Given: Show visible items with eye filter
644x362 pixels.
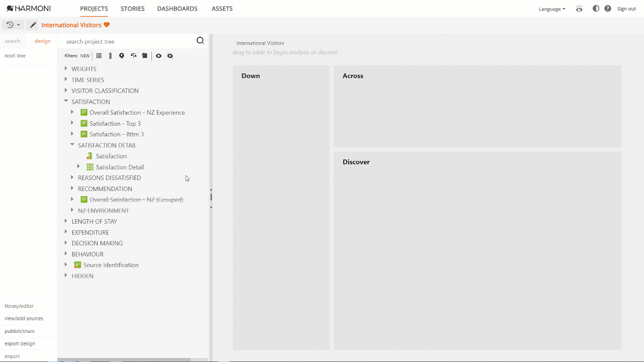Looking at the screenshot, I should click(x=158, y=56).
